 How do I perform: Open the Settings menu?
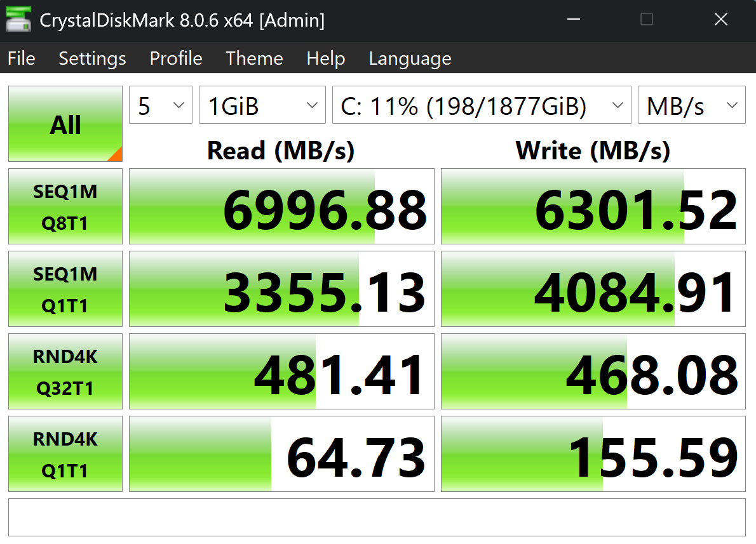click(92, 58)
